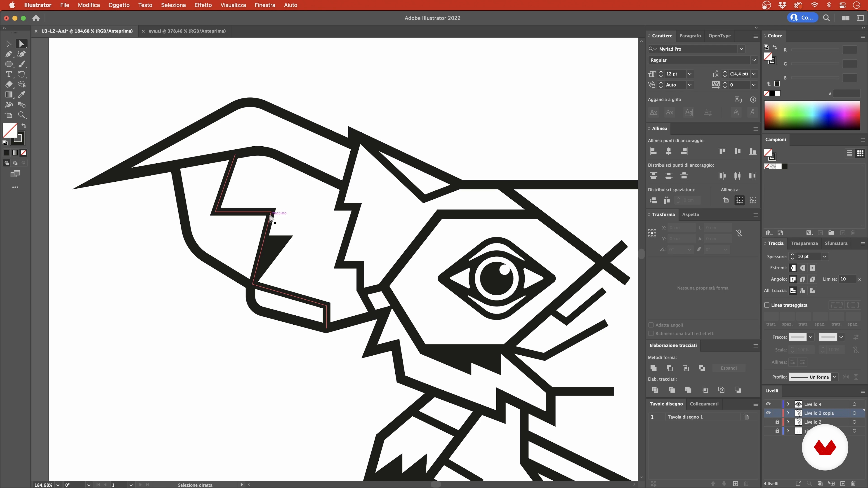Unlock Livello 2 lock toggle

pos(777,422)
